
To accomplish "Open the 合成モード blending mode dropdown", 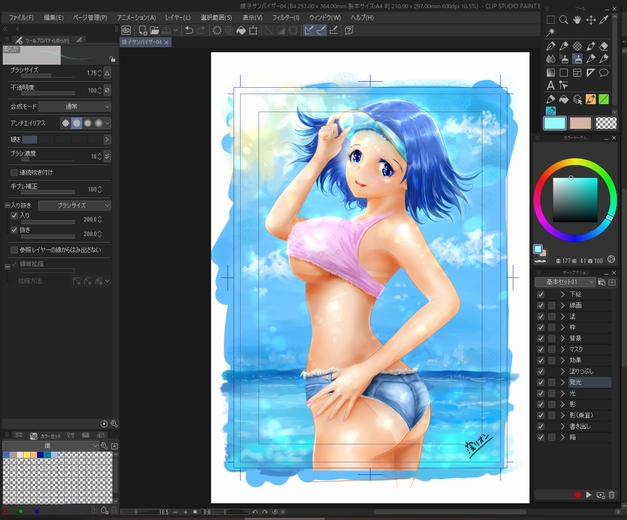I will click(74, 106).
